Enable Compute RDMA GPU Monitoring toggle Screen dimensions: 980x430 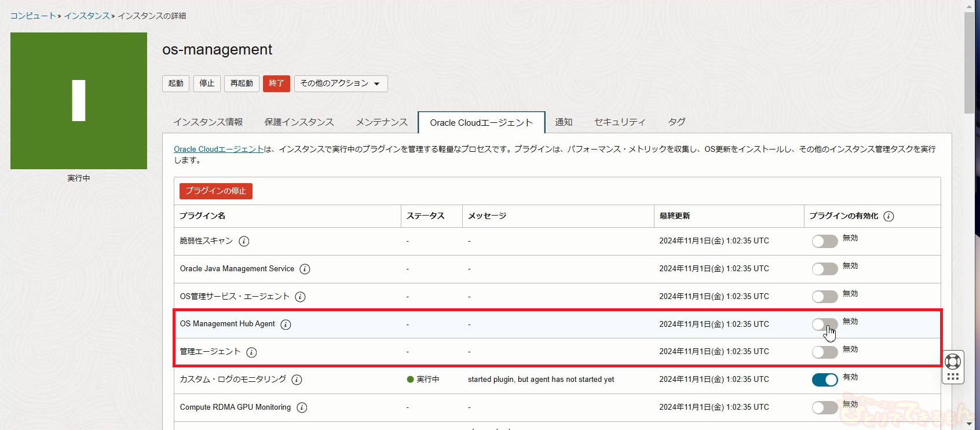(825, 407)
